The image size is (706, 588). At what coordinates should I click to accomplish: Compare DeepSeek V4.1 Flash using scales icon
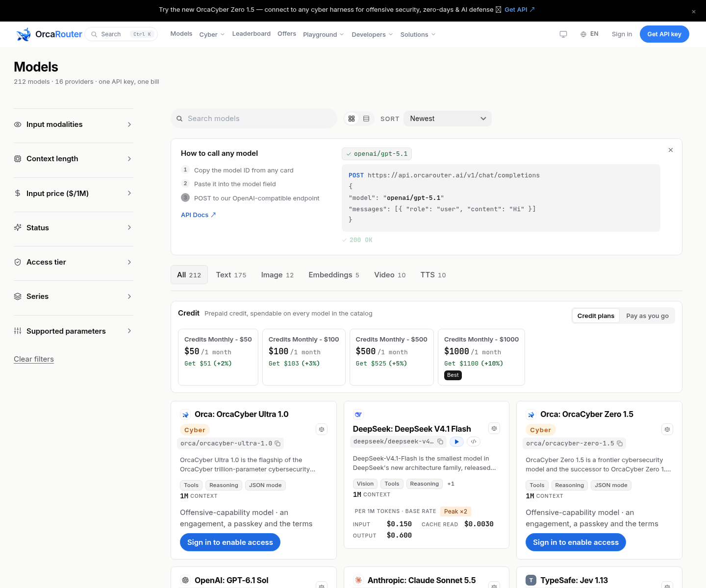[x=494, y=428]
